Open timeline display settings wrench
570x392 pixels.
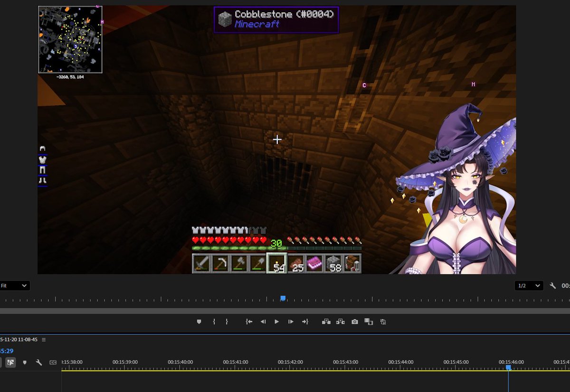point(39,363)
